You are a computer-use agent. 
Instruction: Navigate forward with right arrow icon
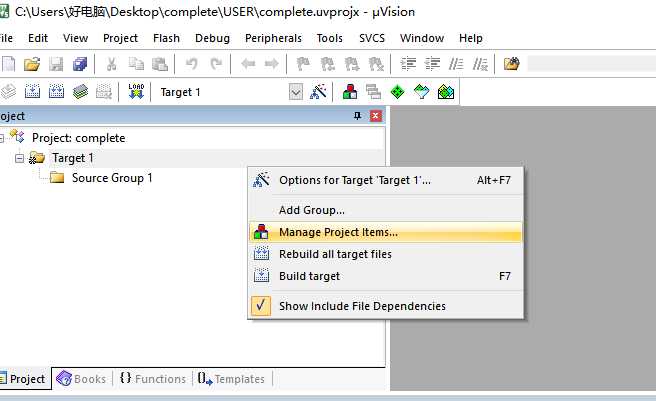[x=272, y=64]
